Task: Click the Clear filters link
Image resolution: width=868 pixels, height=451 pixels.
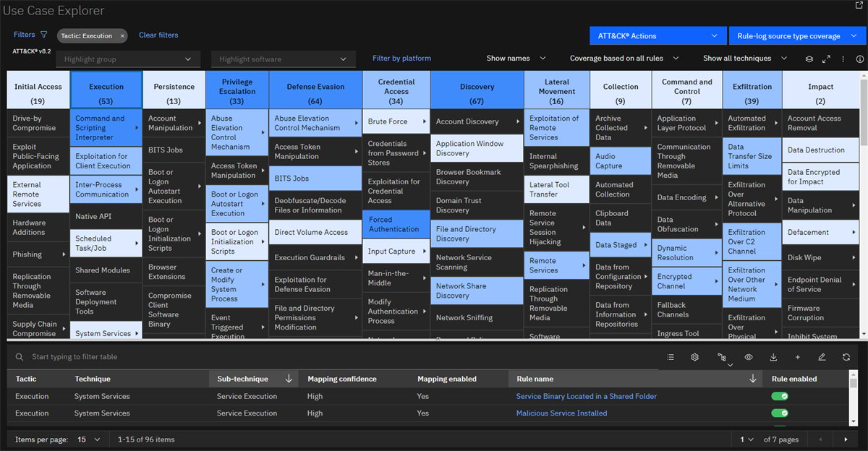Action: pyautogui.click(x=158, y=35)
